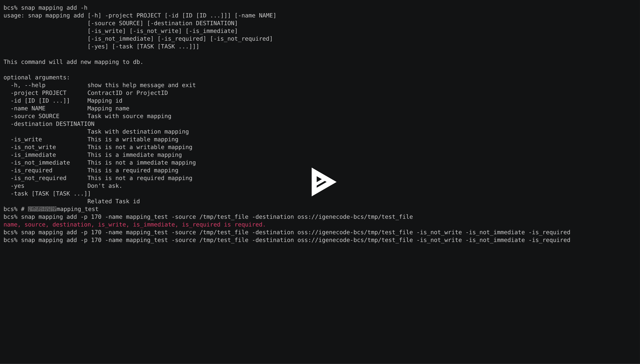This screenshot has width=640, height=364.
Task: Click the usage line starting '[-is_not_immediate]'
Action: [180, 39]
